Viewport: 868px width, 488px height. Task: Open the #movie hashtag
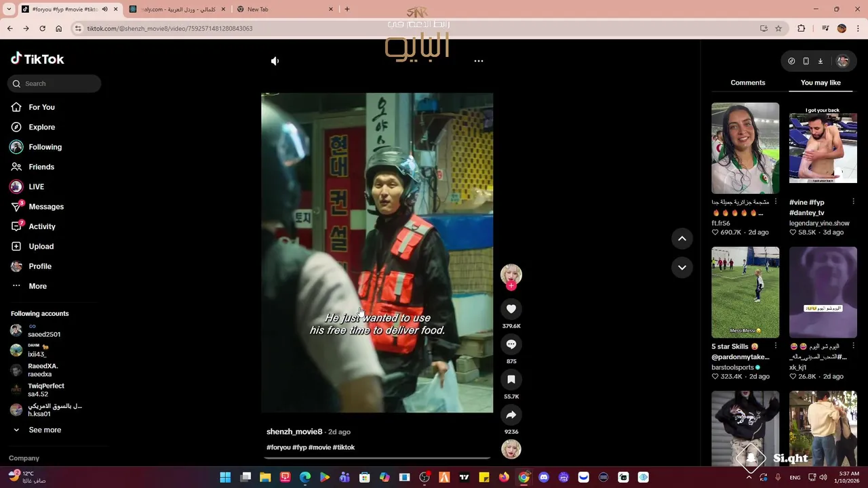point(319,447)
